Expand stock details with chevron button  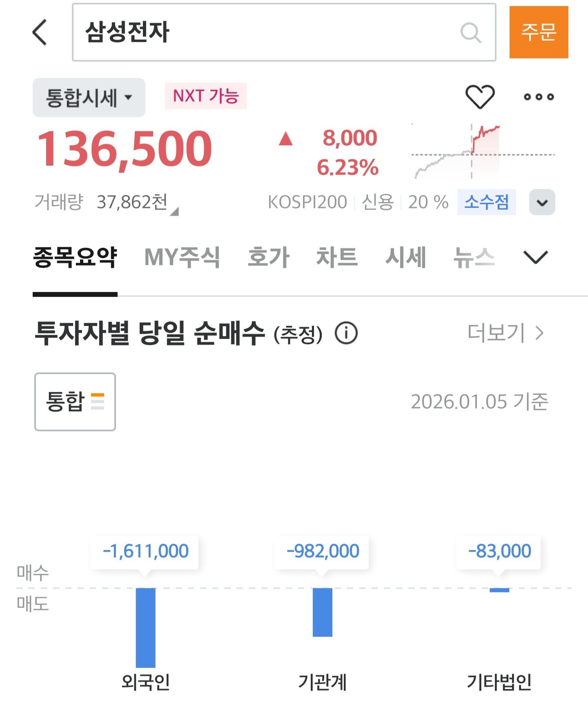(x=542, y=202)
